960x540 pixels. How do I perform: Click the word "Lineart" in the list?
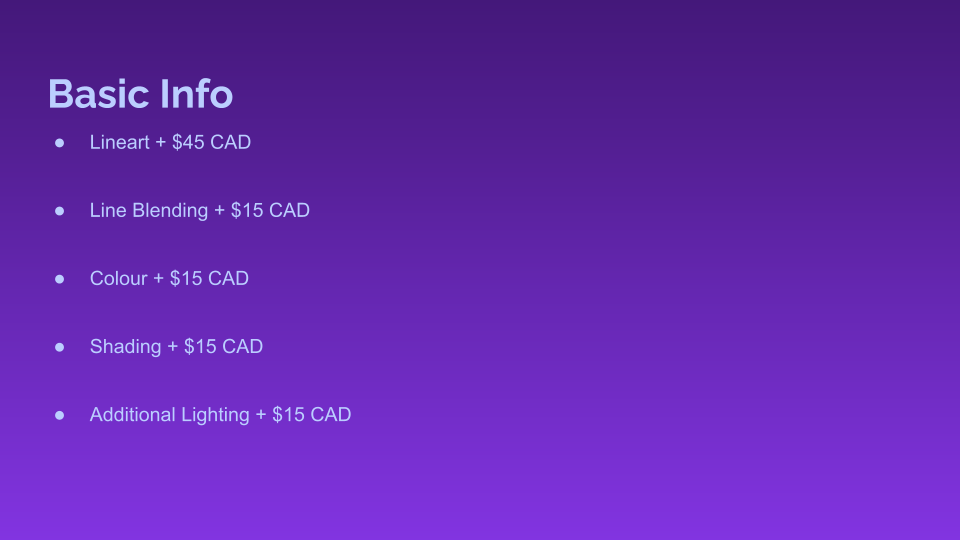tap(120, 142)
